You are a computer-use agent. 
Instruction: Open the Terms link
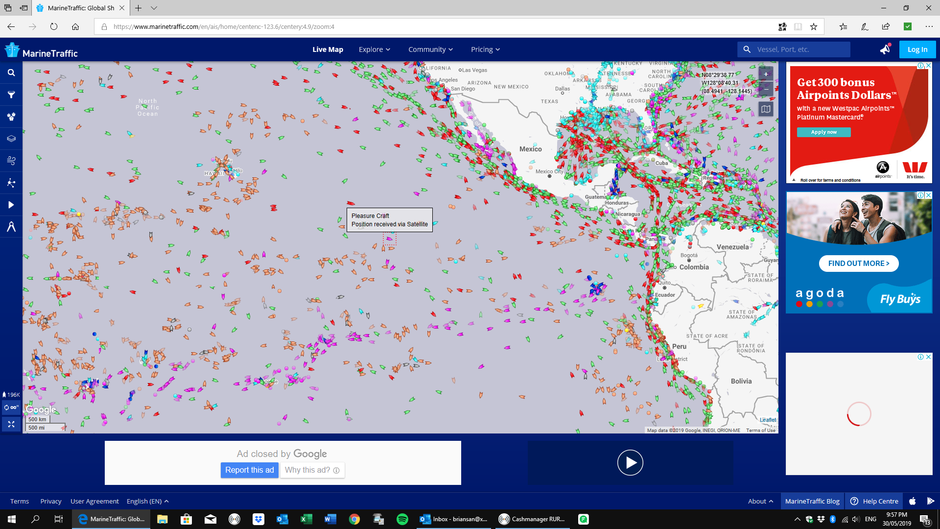(x=19, y=501)
